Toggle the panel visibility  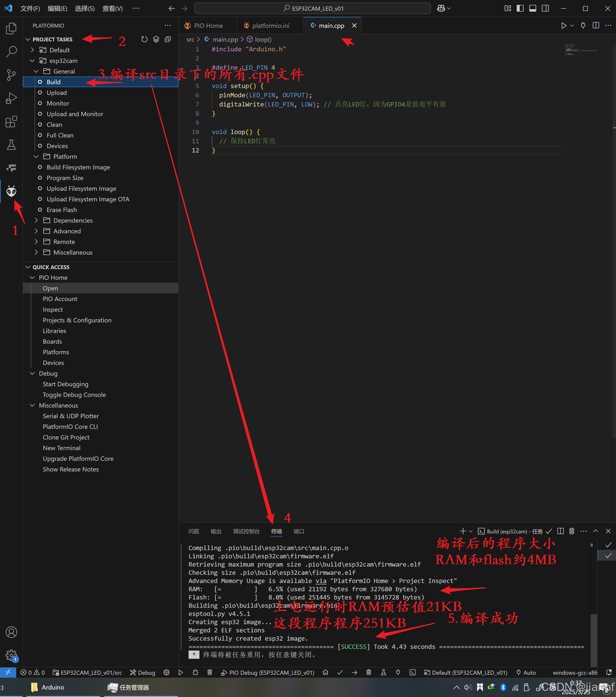pos(532,8)
